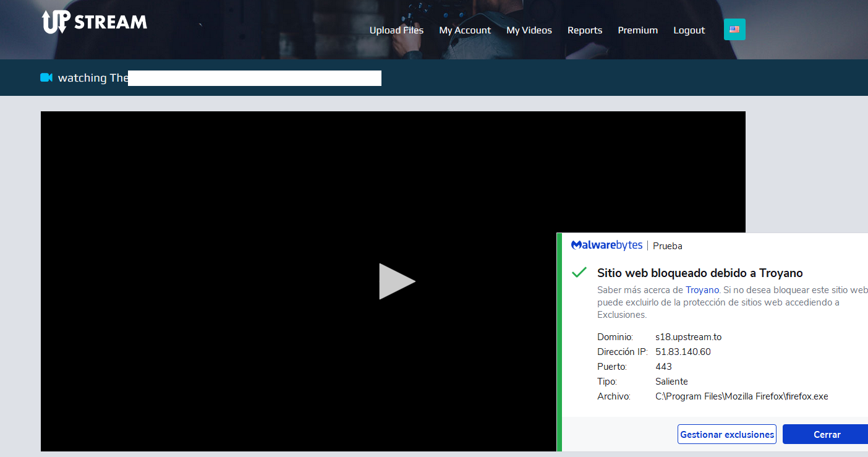Open the US flag language selector
The width and height of the screenshot is (868, 457).
click(x=734, y=29)
